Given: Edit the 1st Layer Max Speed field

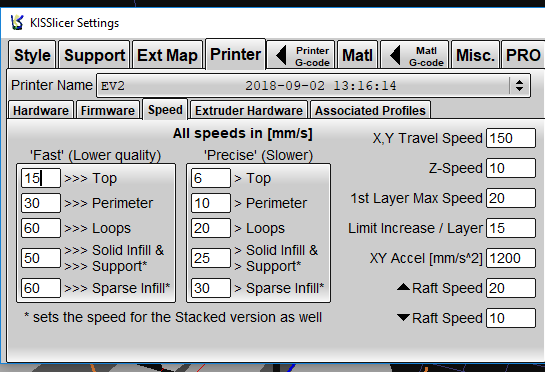Looking at the screenshot, I should point(511,198).
